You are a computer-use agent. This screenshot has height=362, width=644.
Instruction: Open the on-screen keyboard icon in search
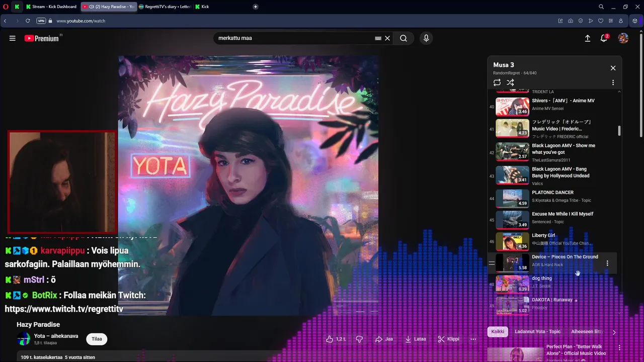coord(378,38)
